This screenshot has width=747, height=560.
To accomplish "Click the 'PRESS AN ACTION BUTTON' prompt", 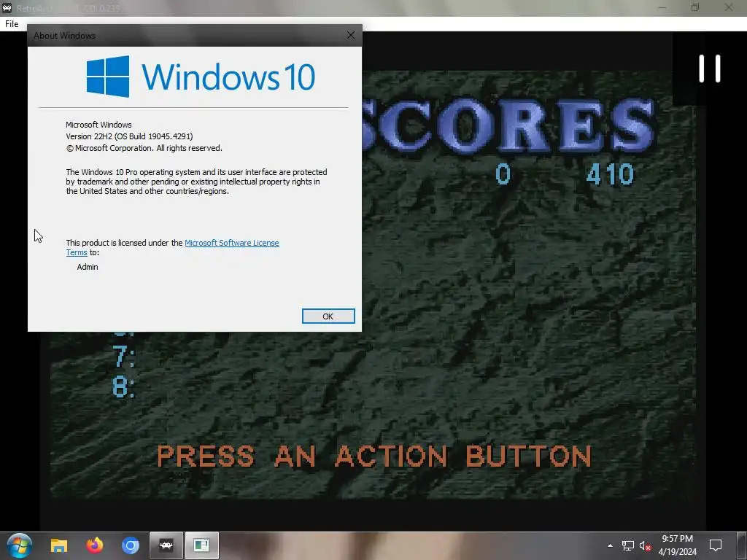I will (x=374, y=456).
